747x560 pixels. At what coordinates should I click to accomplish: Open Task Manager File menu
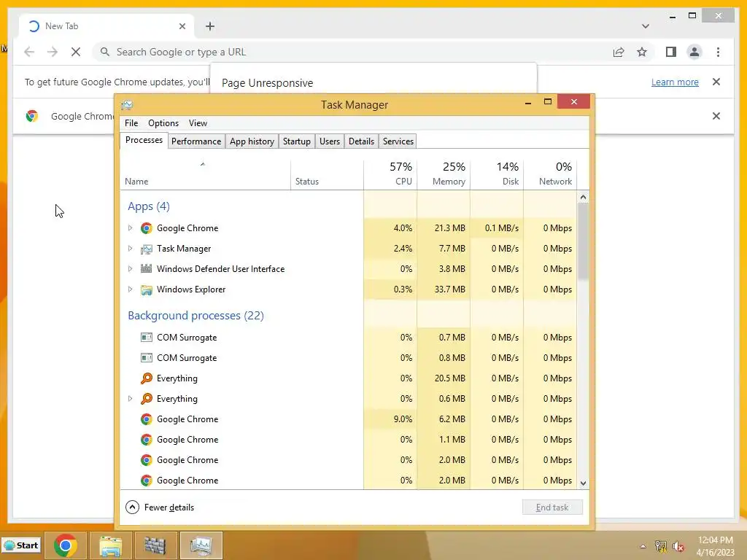[x=131, y=122]
